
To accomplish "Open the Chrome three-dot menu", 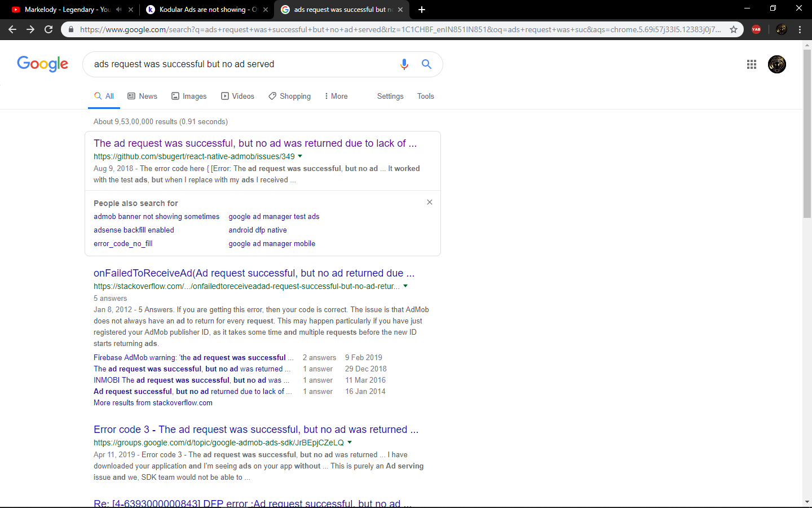I will 800,29.
